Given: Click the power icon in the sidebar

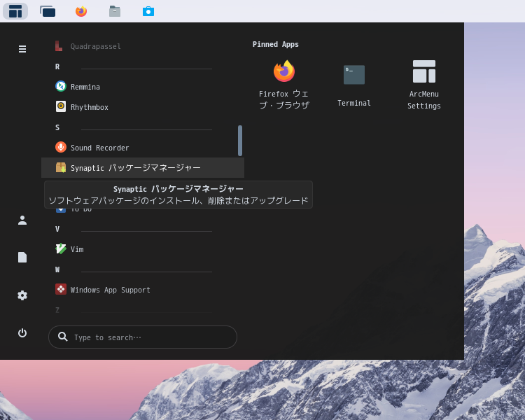Looking at the screenshot, I should [x=22, y=333].
